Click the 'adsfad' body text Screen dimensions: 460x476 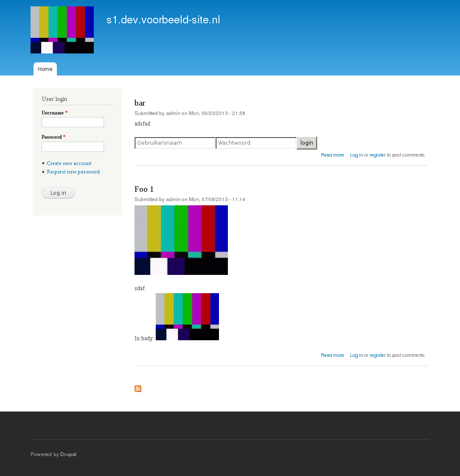point(143,123)
